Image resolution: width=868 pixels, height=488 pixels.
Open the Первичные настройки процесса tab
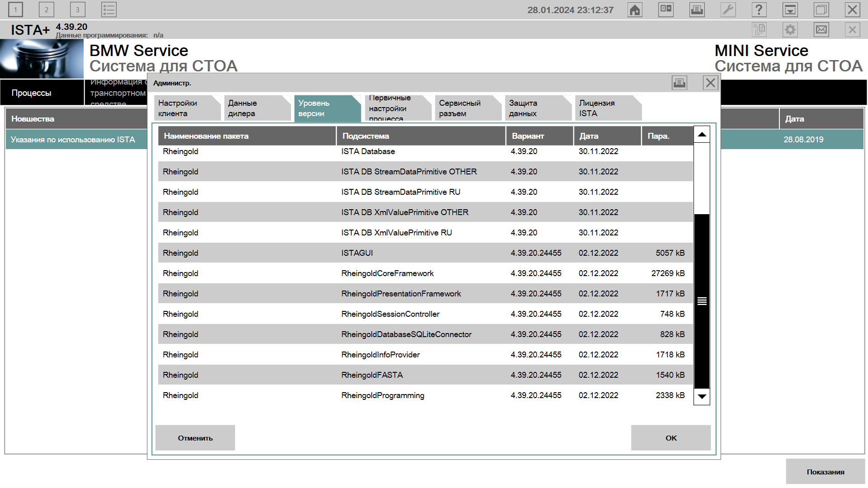tap(398, 108)
